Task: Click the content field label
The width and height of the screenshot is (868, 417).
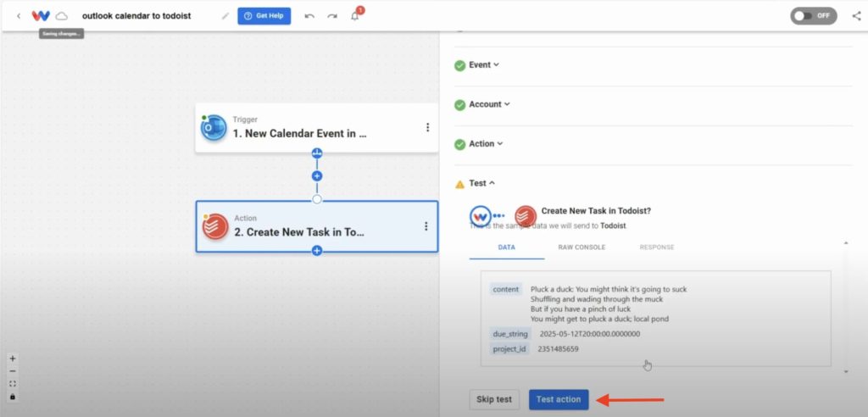Action: [505, 289]
